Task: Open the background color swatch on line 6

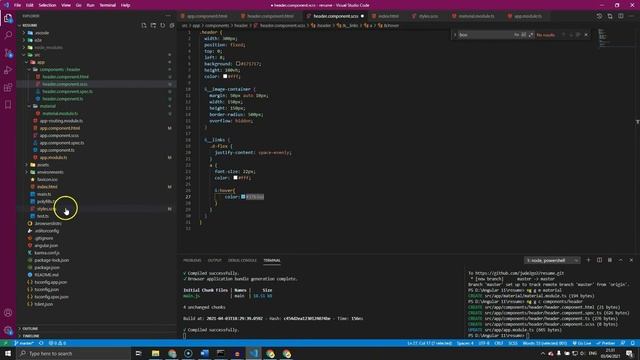Action: (x=238, y=64)
